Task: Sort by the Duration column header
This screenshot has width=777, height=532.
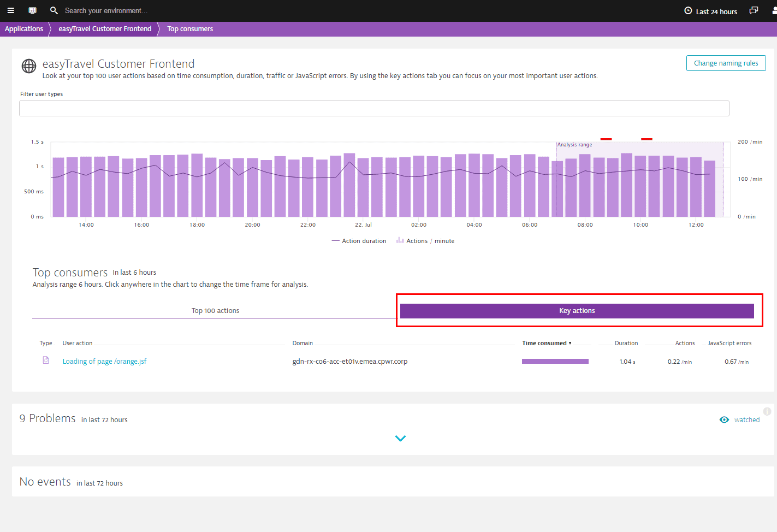Action: pyautogui.click(x=626, y=343)
